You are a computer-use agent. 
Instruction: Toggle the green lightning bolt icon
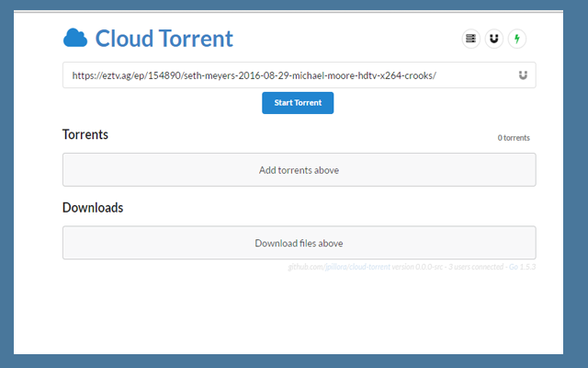click(517, 39)
